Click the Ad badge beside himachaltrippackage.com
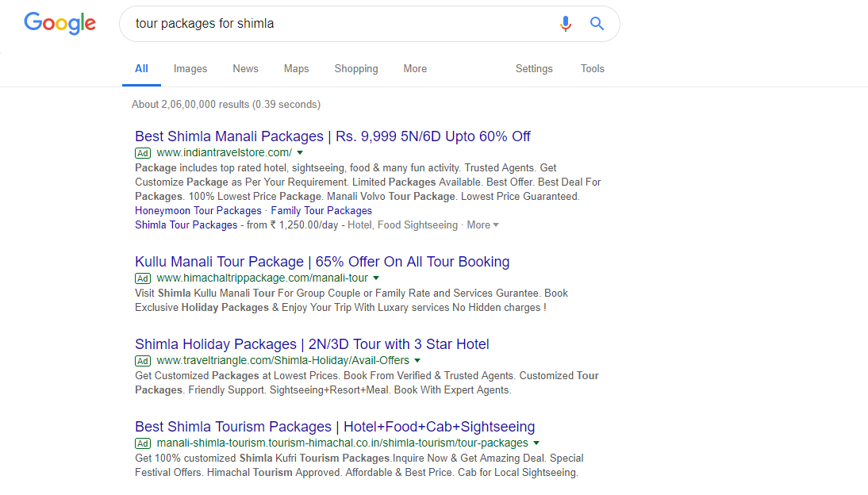Screen dimensions: 868x495 [143, 278]
